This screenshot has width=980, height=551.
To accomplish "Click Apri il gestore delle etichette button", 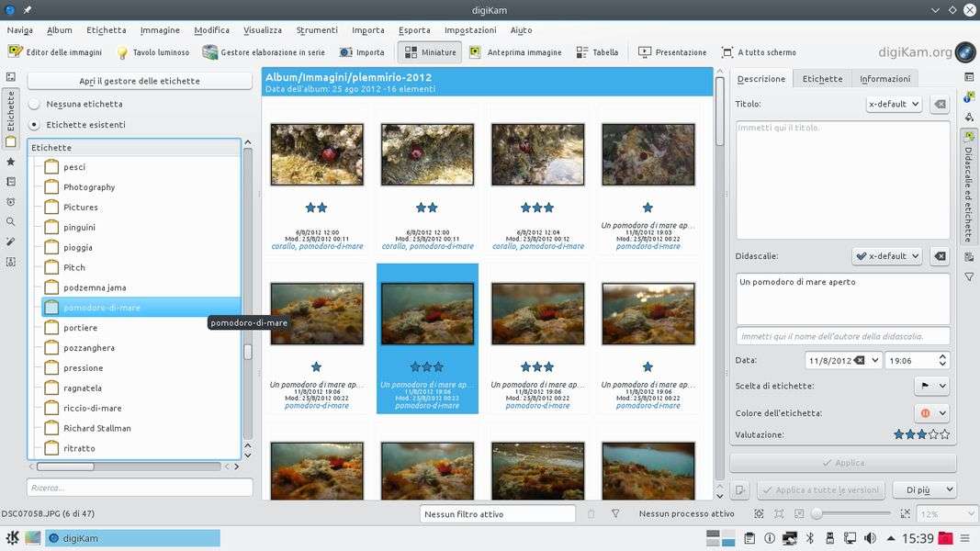I will 140,81.
